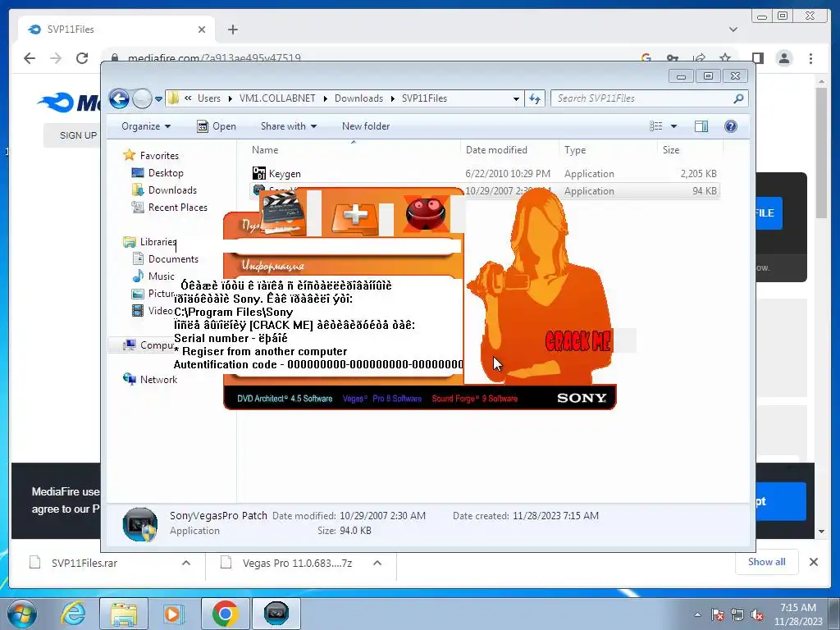Open Favorites in the navigation pane
The width and height of the screenshot is (840, 630).
tap(159, 156)
